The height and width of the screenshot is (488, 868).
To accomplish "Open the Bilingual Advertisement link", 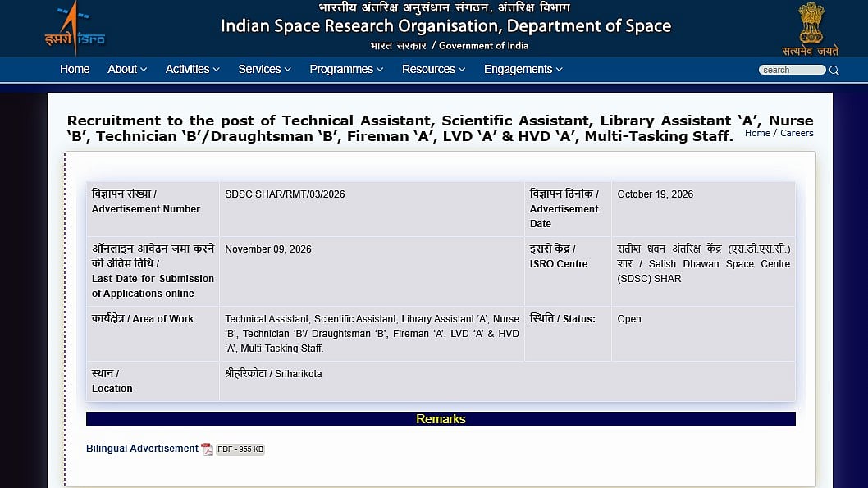I will [x=142, y=448].
